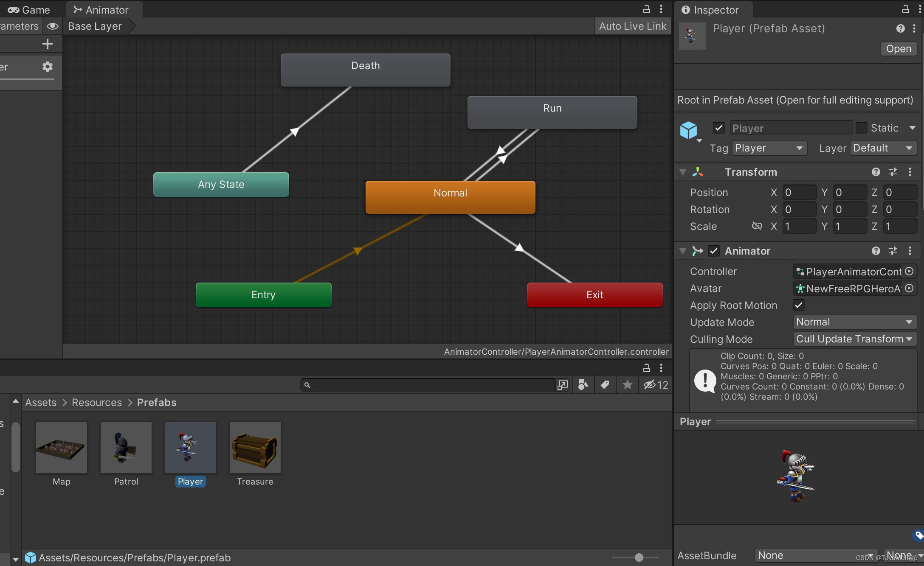
Task: Open the Transform more options menu
Action: pyautogui.click(x=910, y=172)
